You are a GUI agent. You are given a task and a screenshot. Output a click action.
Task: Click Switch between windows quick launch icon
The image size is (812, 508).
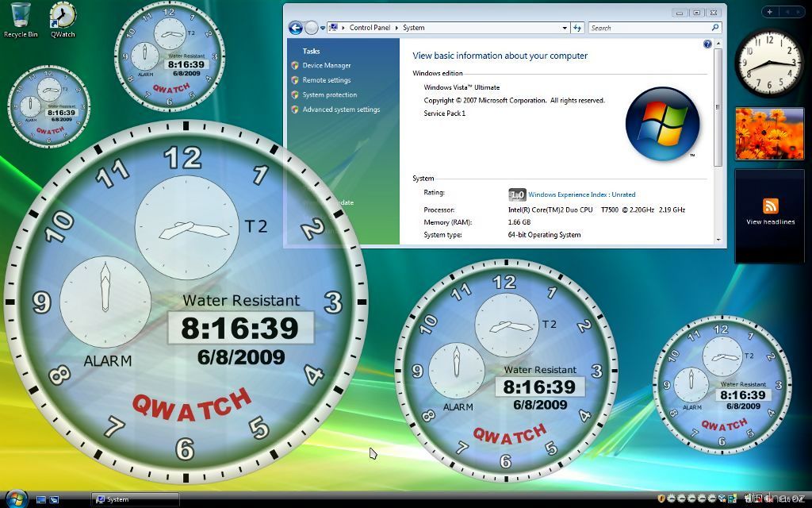pos(54,500)
